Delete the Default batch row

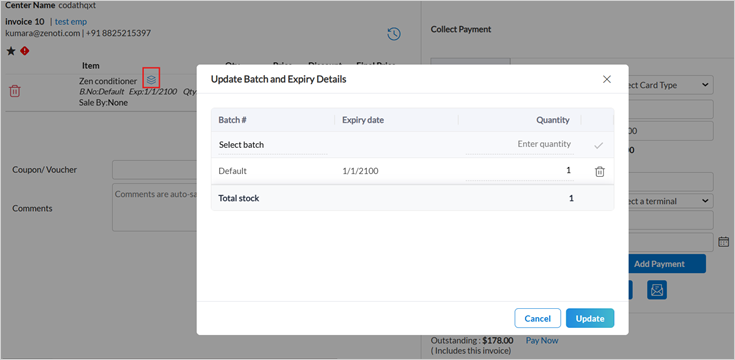click(x=600, y=172)
